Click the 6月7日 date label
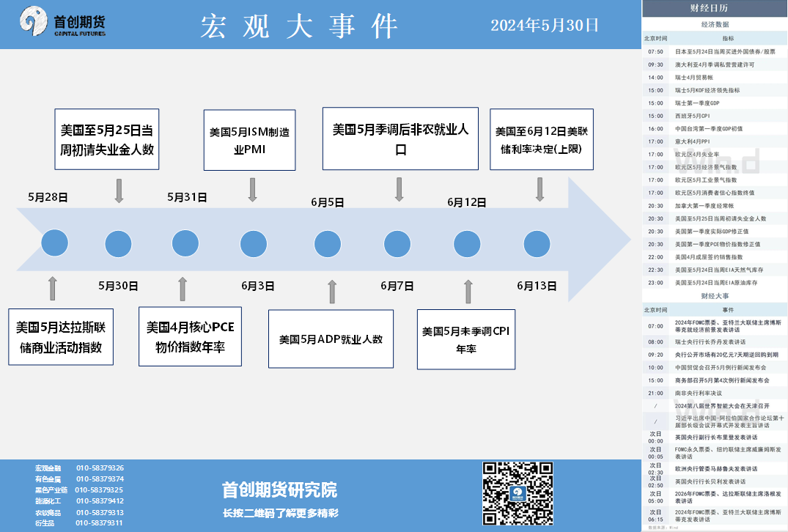Image resolution: width=788 pixels, height=532 pixels. coord(397,286)
